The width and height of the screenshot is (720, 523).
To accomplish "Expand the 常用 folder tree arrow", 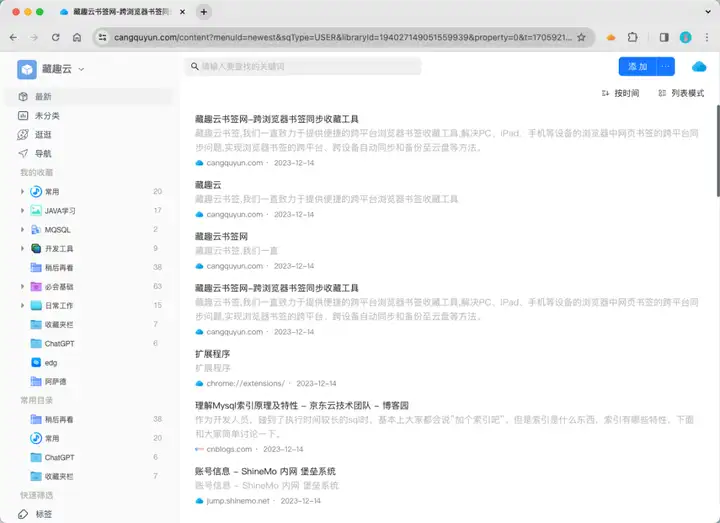I will click(22, 191).
